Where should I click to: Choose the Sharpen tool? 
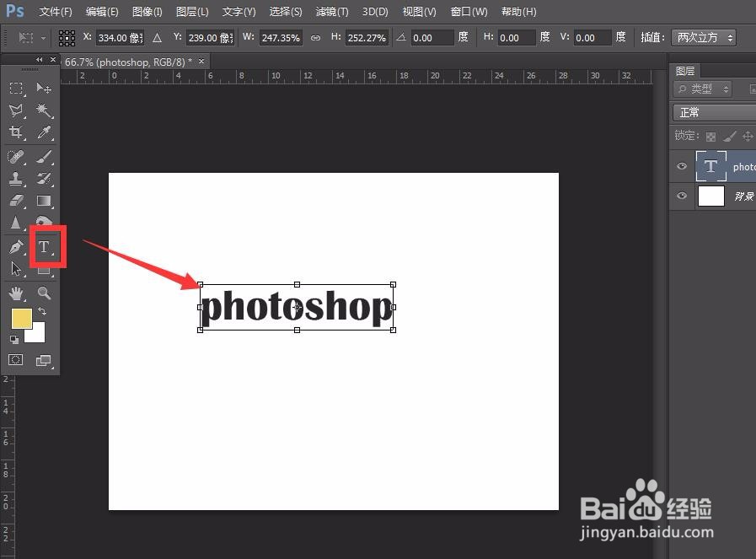16,223
